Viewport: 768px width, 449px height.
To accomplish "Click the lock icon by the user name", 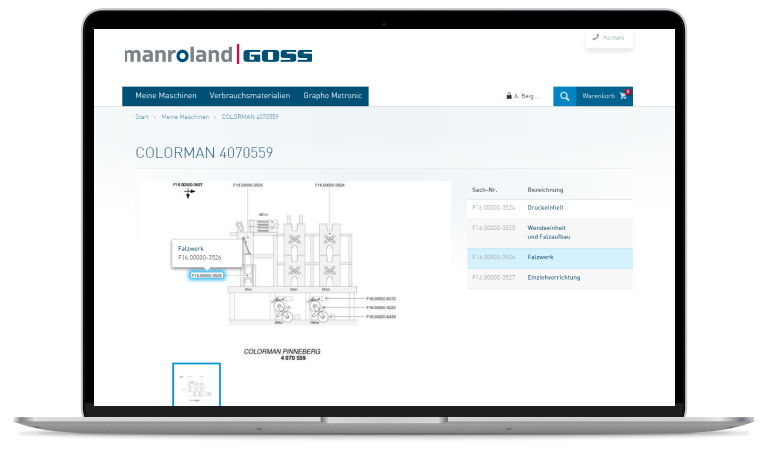I will tap(509, 96).
